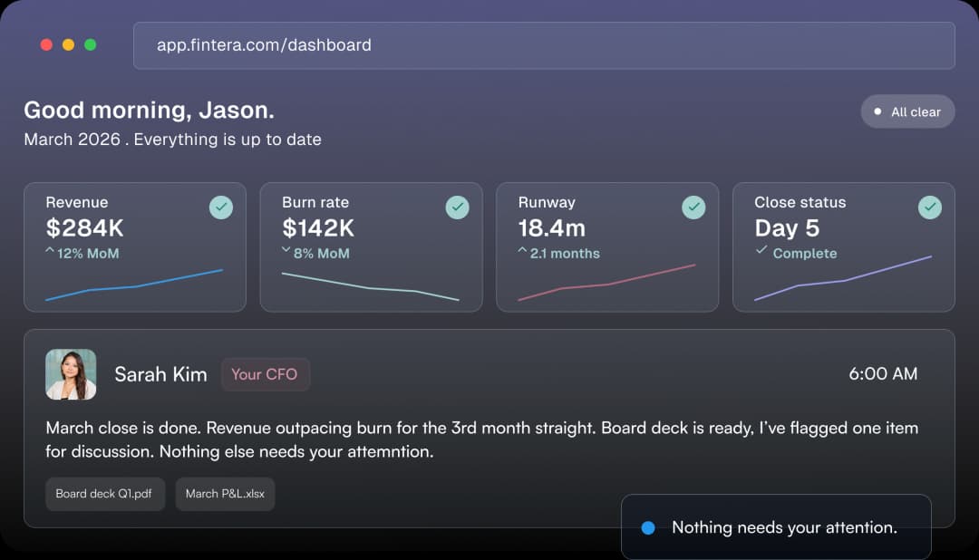Image resolution: width=979 pixels, height=560 pixels.
Task: Open the Runway sparkline chart
Action: (606, 283)
